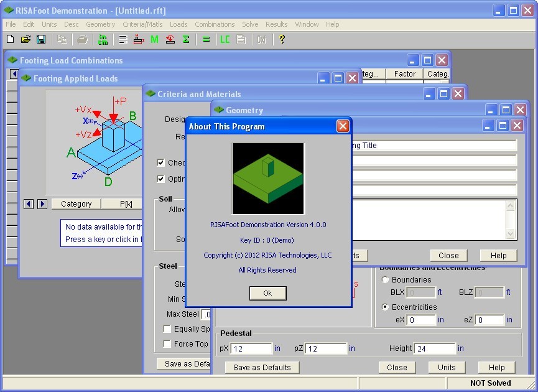Click the pedestal Height input field
Screen dimensions: 538x392
tap(435, 349)
